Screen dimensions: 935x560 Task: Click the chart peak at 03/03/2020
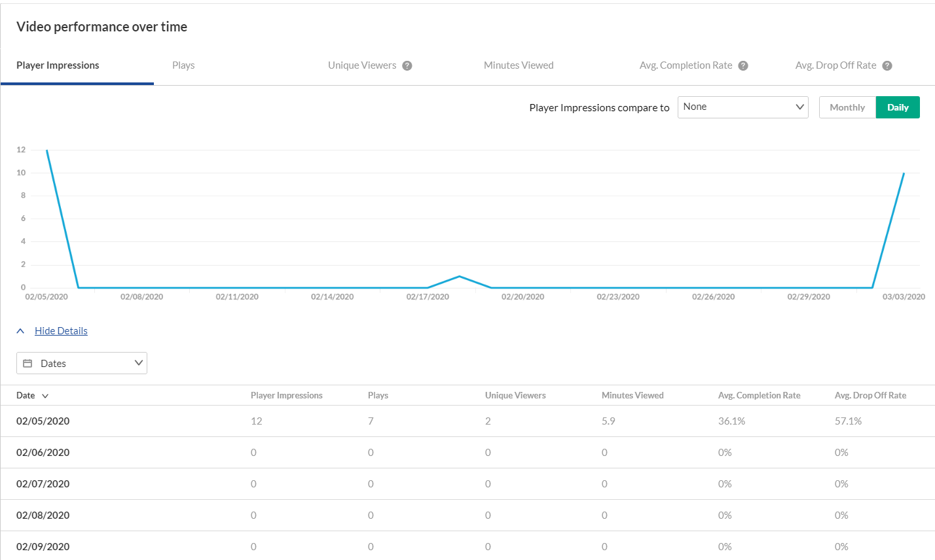[904, 173]
